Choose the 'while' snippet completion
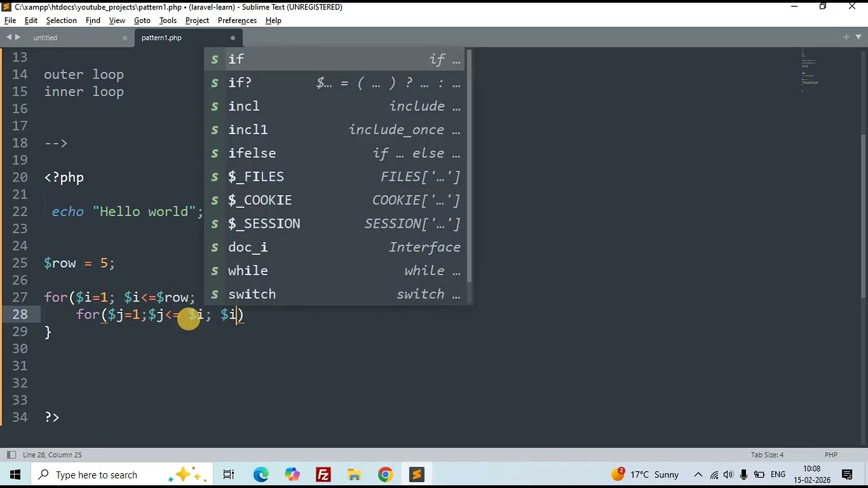Screen dimensions: 868x488 click(x=336, y=270)
